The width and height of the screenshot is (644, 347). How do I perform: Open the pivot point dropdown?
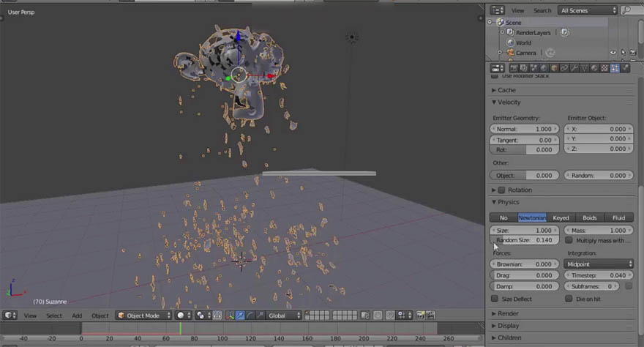coord(203,316)
